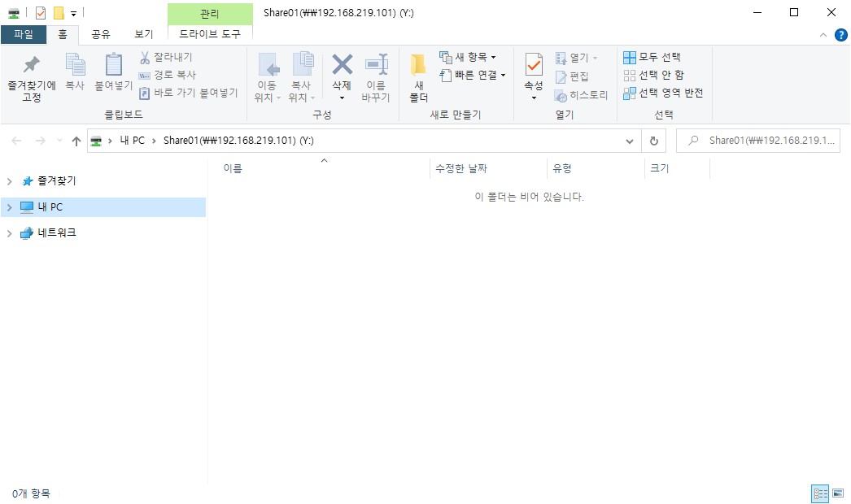Open the dropdown arrow under Delete (삭제)
The width and height of the screenshot is (851, 504).
(342, 98)
